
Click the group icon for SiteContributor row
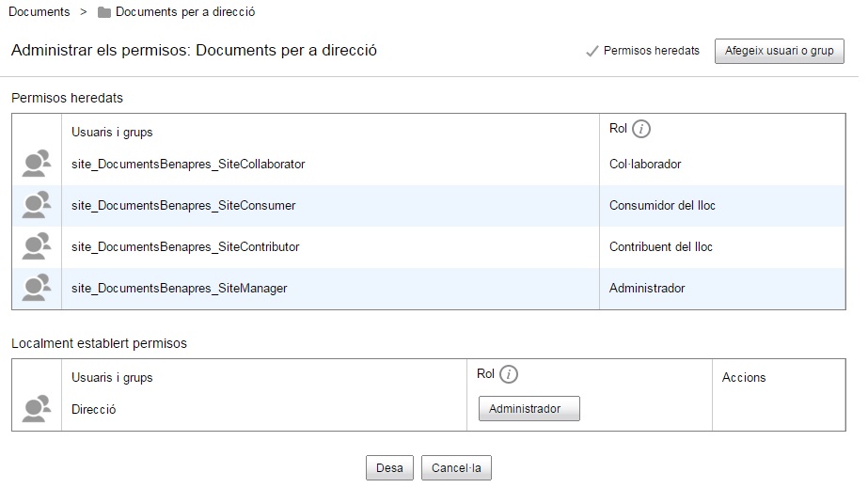(x=37, y=246)
